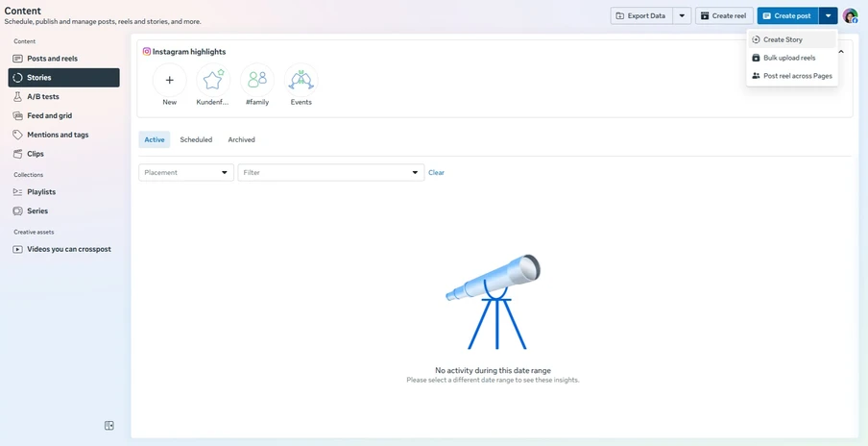Open the Kundenf... highlight circle
The width and height of the screenshot is (868, 446).
point(213,81)
